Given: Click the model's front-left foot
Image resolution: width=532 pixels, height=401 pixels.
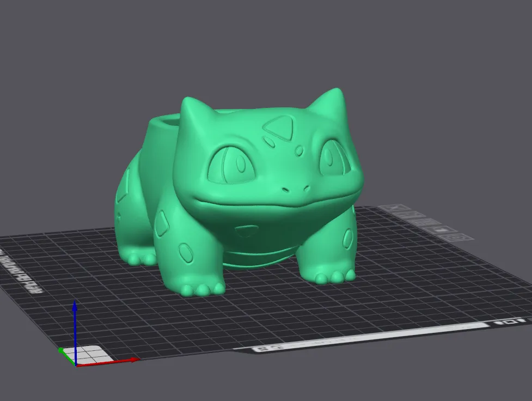Looking at the screenshot, I should (x=202, y=288).
